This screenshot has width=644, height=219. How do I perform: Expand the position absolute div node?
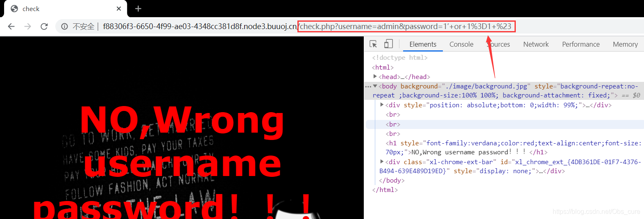pyautogui.click(x=382, y=105)
